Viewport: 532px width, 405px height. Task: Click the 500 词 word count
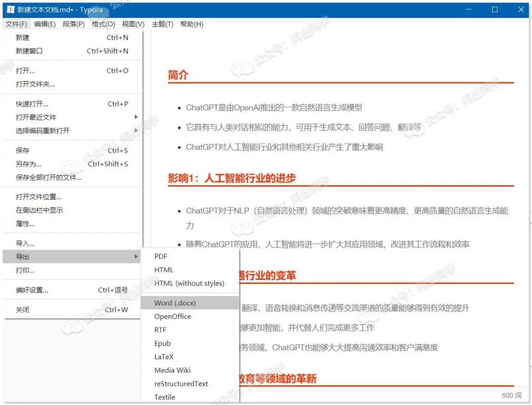point(512,396)
